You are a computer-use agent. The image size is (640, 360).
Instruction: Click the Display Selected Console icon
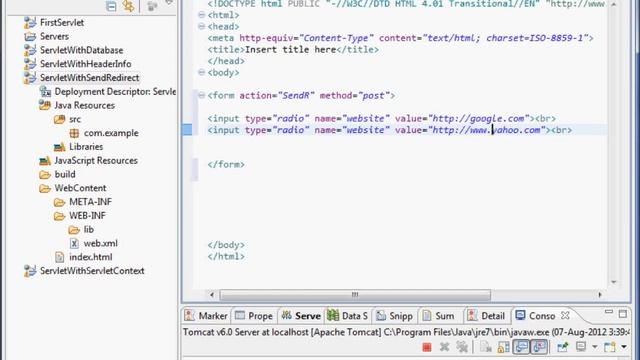coord(581,347)
